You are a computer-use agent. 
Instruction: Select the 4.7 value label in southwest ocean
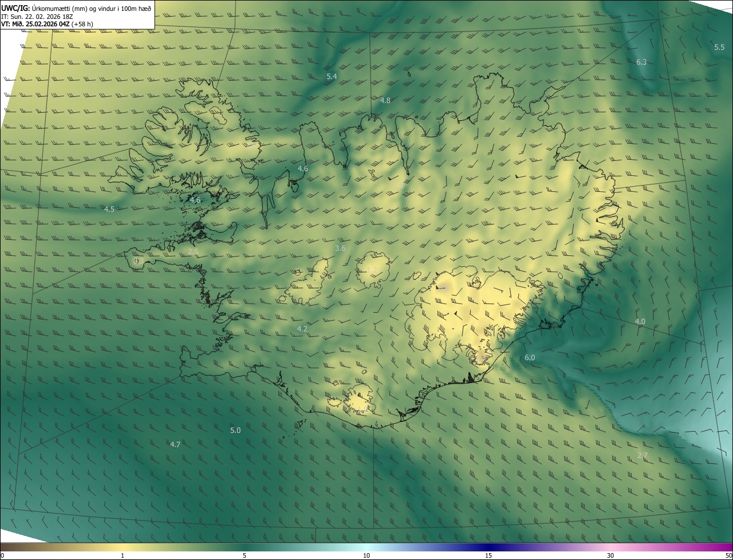coord(175,444)
